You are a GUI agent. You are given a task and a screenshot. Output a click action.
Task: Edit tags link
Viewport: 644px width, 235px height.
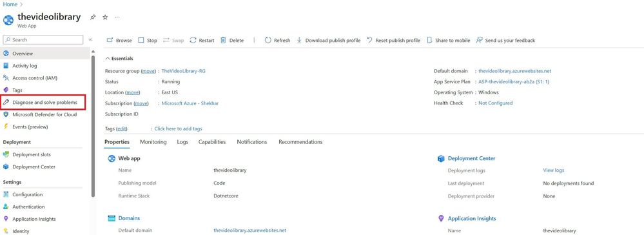(122, 129)
